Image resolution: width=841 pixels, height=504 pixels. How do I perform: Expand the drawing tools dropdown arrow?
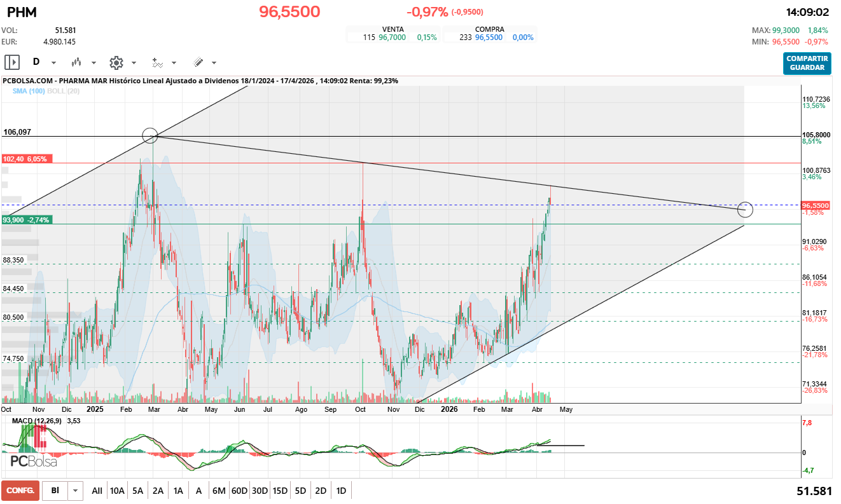[x=214, y=62]
